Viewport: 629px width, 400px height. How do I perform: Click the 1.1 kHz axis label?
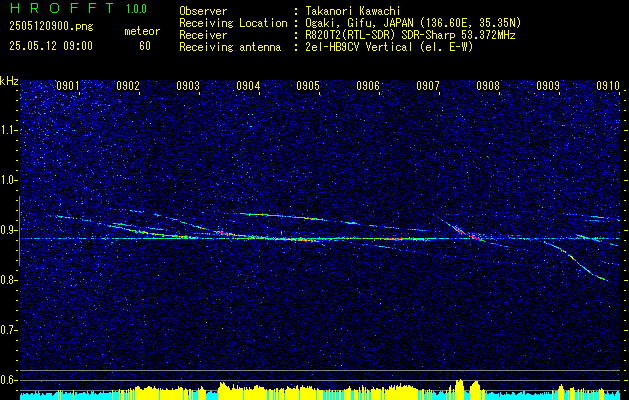click(x=9, y=130)
